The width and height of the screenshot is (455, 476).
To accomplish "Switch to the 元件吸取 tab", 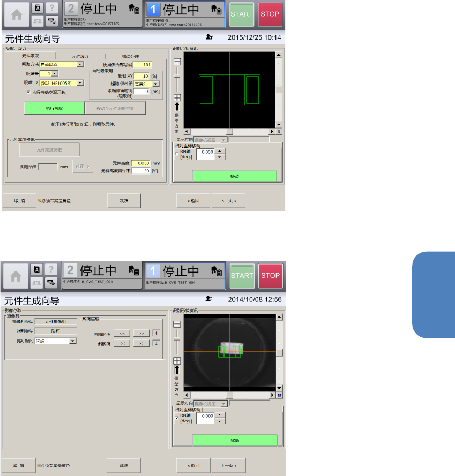I will [31, 56].
